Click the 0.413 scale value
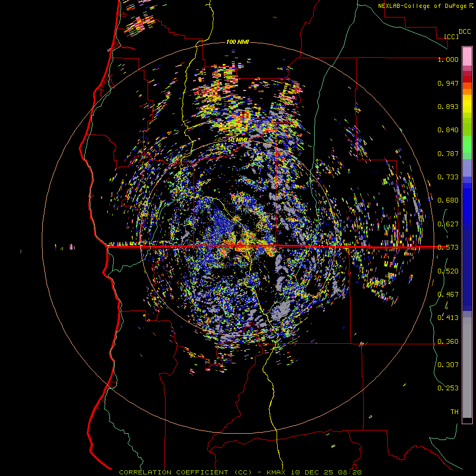 click(448, 318)
